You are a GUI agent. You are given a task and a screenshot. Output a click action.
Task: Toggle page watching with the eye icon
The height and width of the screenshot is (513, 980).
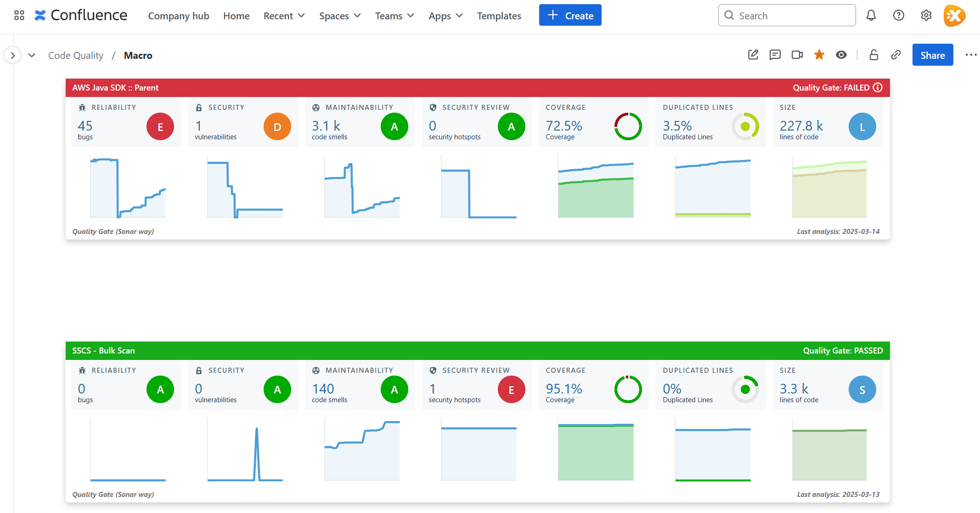pyautogui.click(x=841, y=55)
